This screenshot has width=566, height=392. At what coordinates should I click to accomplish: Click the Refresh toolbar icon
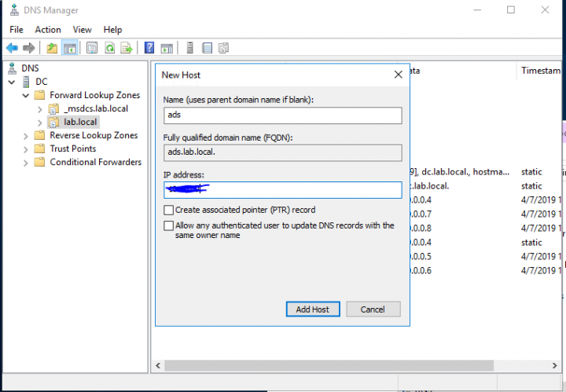click(109, 48)
